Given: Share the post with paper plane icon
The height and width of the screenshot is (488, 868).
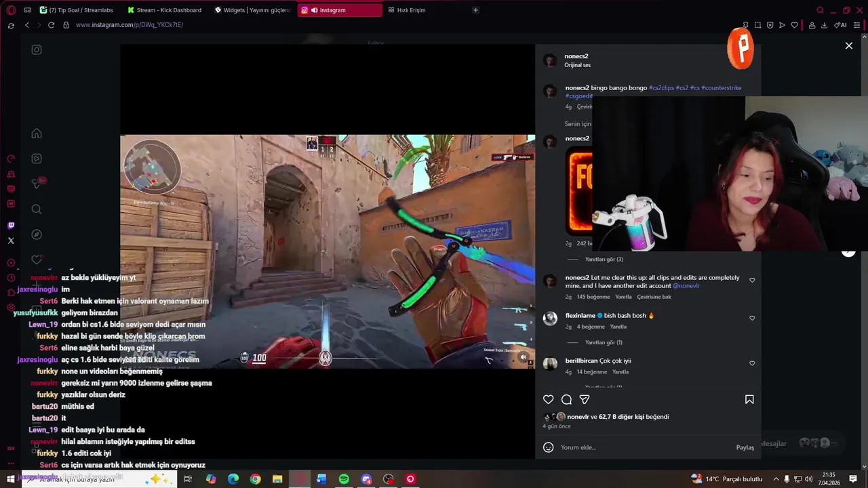Looking at the screenshot, I should (x=585, y=399).
